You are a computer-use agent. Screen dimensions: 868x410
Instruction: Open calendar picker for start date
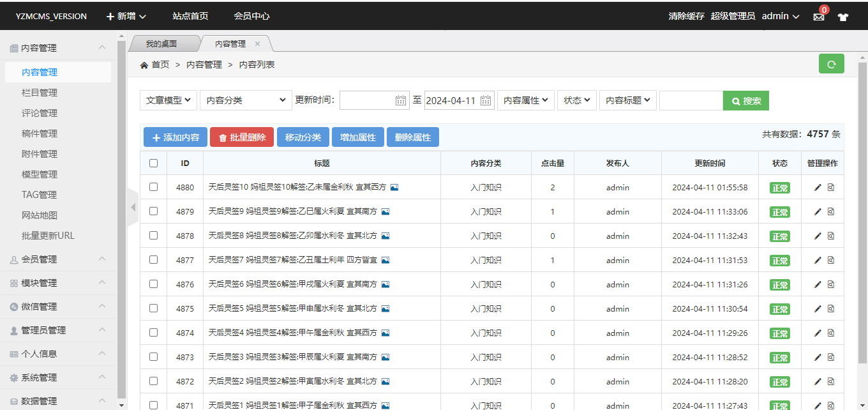(x=401, y=100)
